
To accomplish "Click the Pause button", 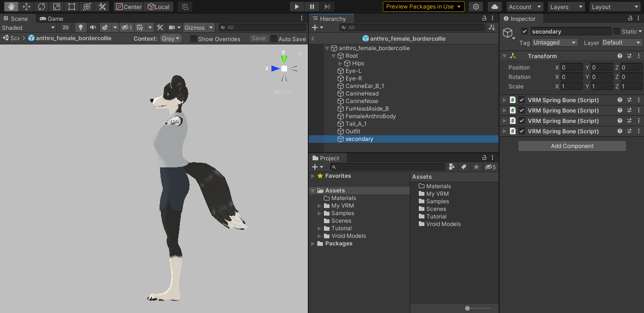I will click(x=312, y=7).
